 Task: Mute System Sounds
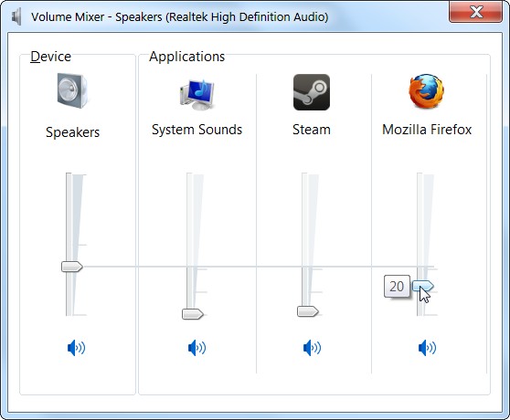tap(197, 348)
